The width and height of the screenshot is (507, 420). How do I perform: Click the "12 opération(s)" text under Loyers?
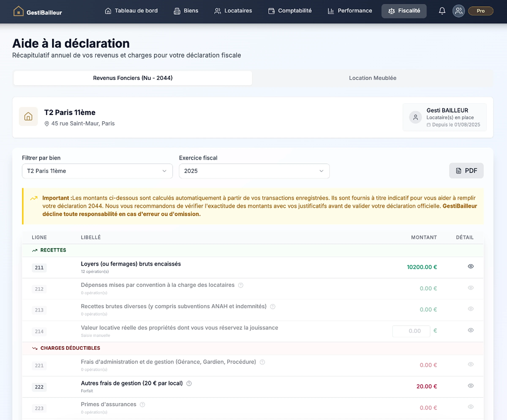pos(95,271)
